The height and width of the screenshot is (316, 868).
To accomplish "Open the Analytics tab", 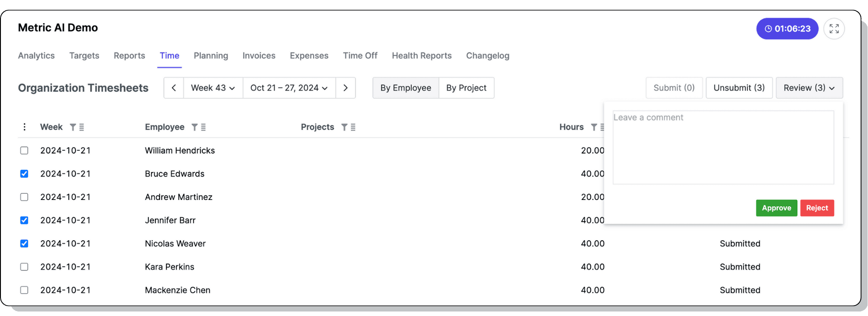I will [x=36, y=56].
